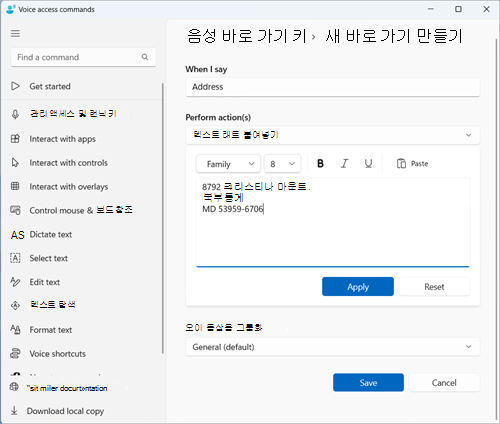This screenshot has height=424, width=500.
Task: Open the Family font dropdown
Action: click(228, 164)
